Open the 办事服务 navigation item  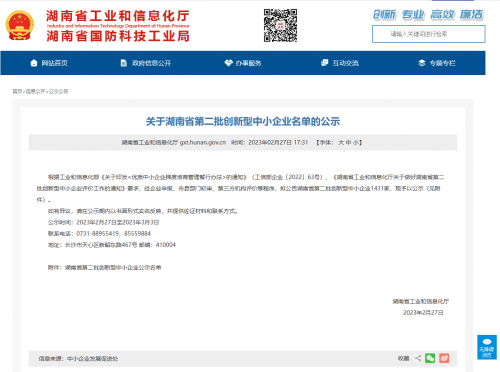(248, 63)
